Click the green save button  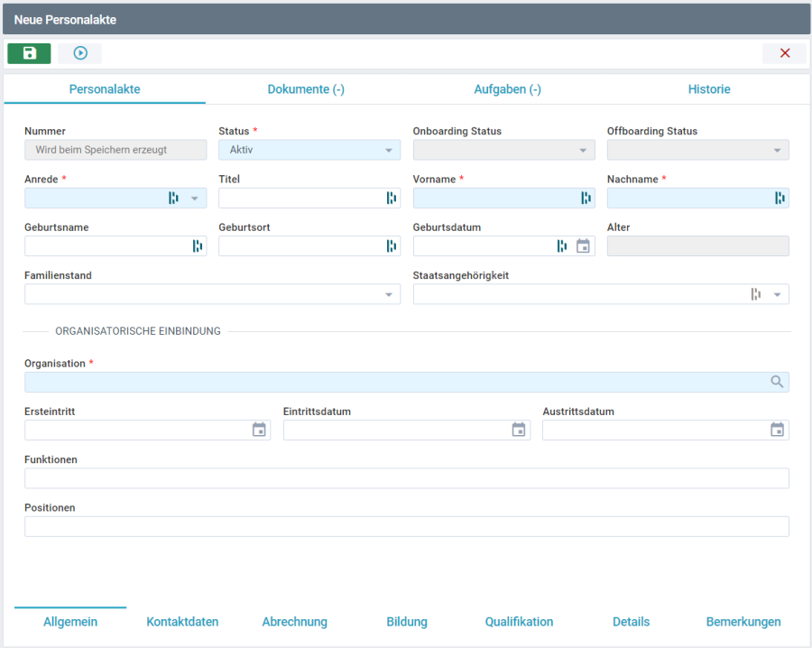point(29,53)
